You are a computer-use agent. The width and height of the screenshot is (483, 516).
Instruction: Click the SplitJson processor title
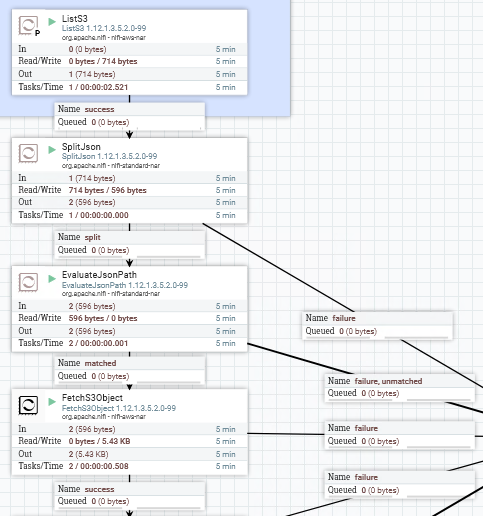coord(81,147)
